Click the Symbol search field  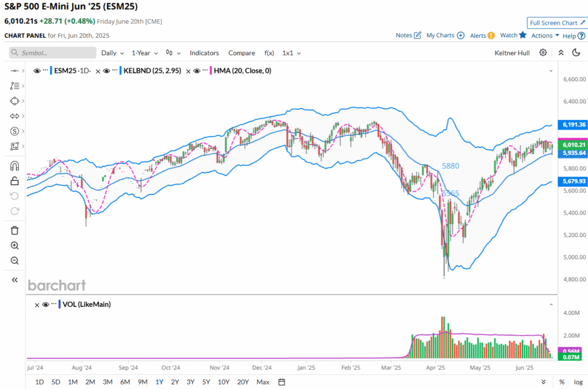(x=53, y=53)
